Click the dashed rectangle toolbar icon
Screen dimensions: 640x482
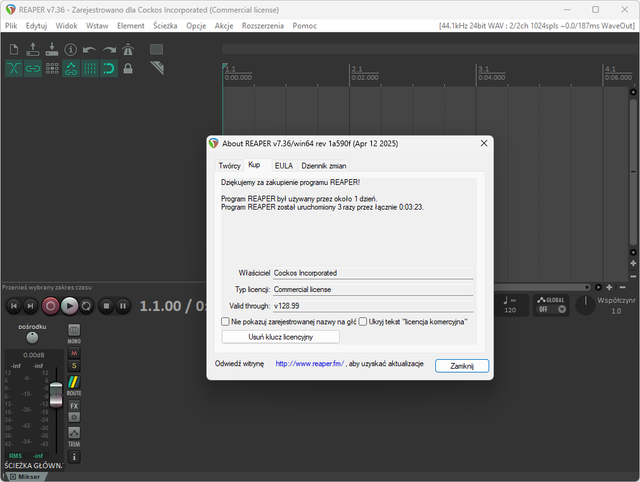[x=156, y=49]
